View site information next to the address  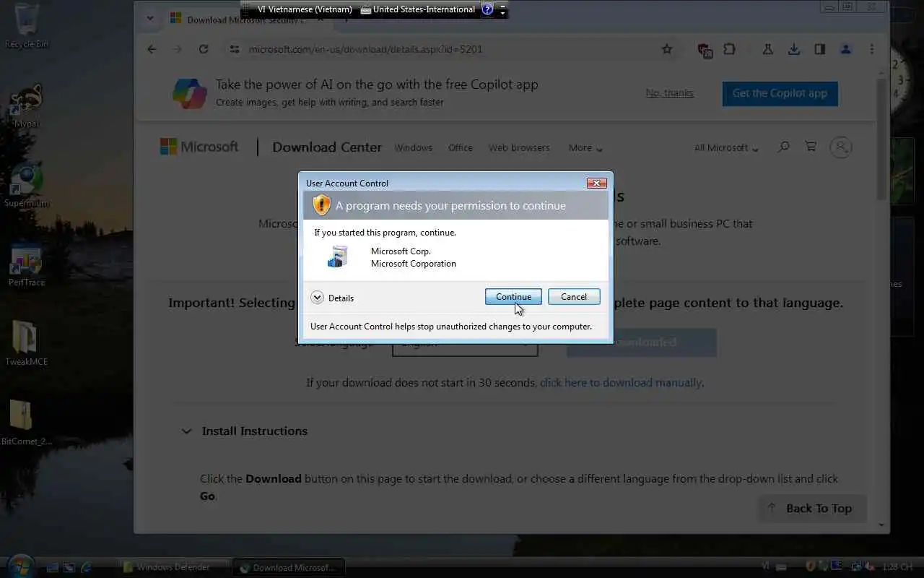pos(234,49)
